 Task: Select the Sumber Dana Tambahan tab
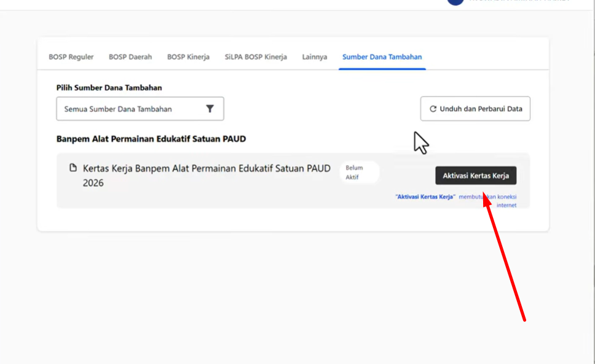point(382,57)
